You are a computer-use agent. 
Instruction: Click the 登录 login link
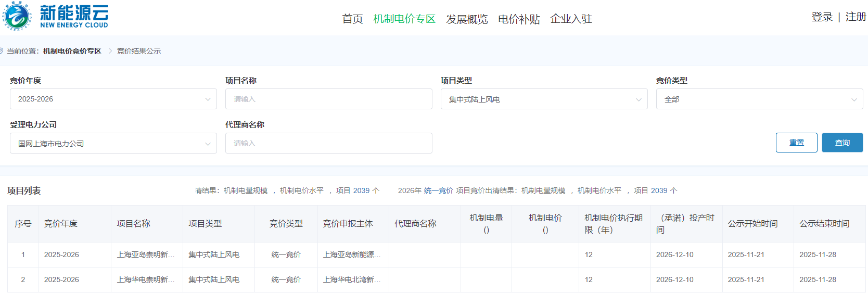pos(822,17)
